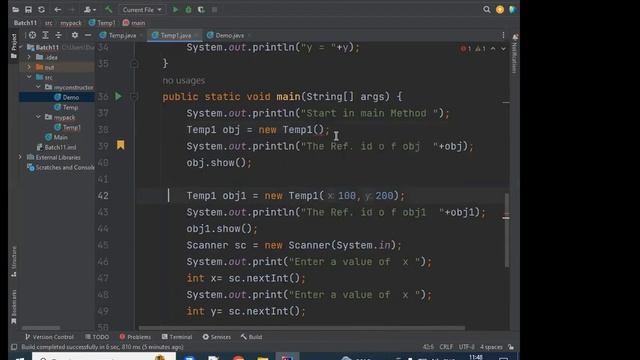Open Search Everywhere magnifier icon
The image size is (640, 360).
click(x=487, y=9)
